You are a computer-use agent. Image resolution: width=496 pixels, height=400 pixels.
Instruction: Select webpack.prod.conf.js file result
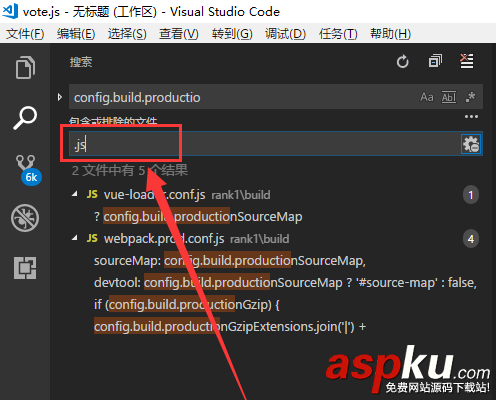click(164, 239)
